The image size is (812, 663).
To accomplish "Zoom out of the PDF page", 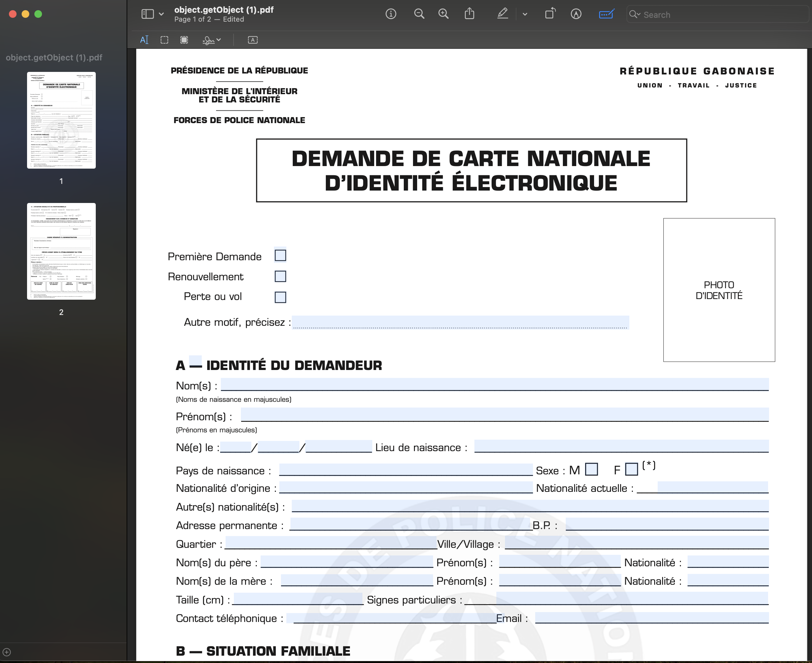I will coord(419,14).
